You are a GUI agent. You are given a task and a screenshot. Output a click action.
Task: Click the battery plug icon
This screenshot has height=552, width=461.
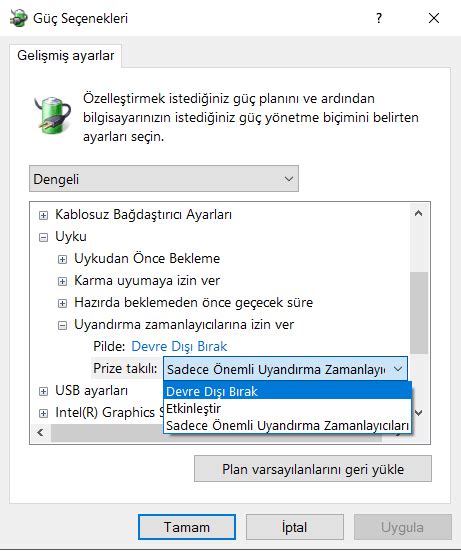tap(53, 115)
